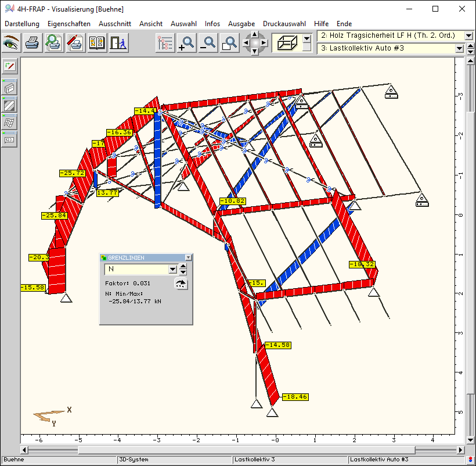Expand the Holz Tragsicherheit LF H dropdown
Image resolution: width=476 pixels, height=466 pixels.
point(468,36)
